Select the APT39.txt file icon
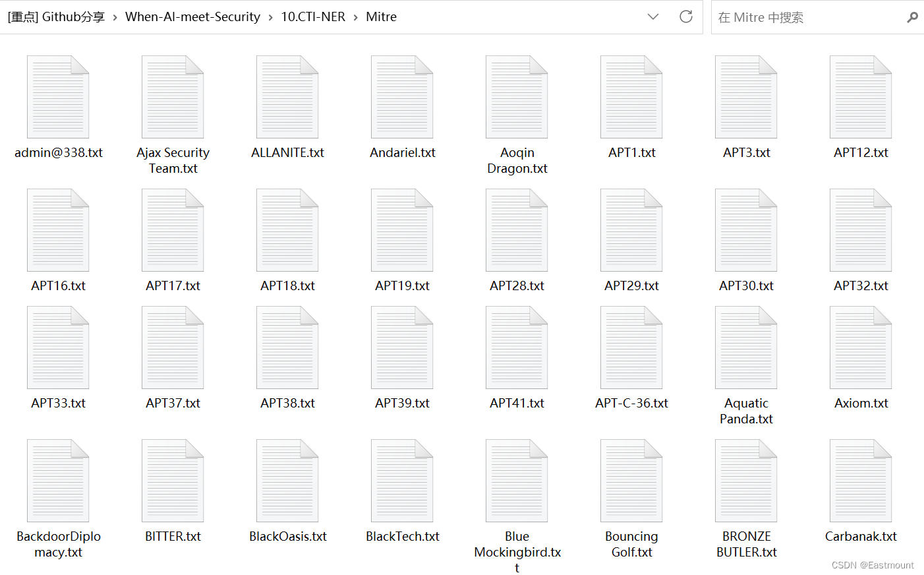The width and height of the screenshot is (924, 575). [x=402, y=348]
